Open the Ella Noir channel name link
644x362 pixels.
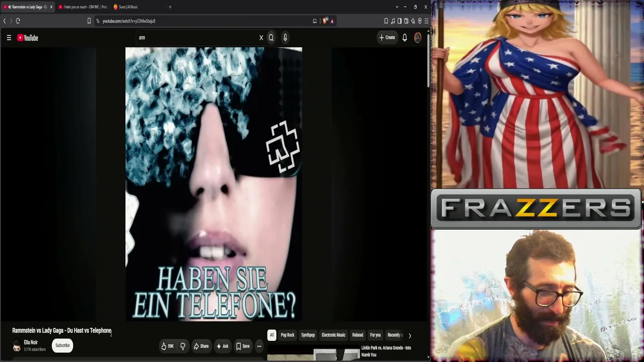click(x=31, y=342)
